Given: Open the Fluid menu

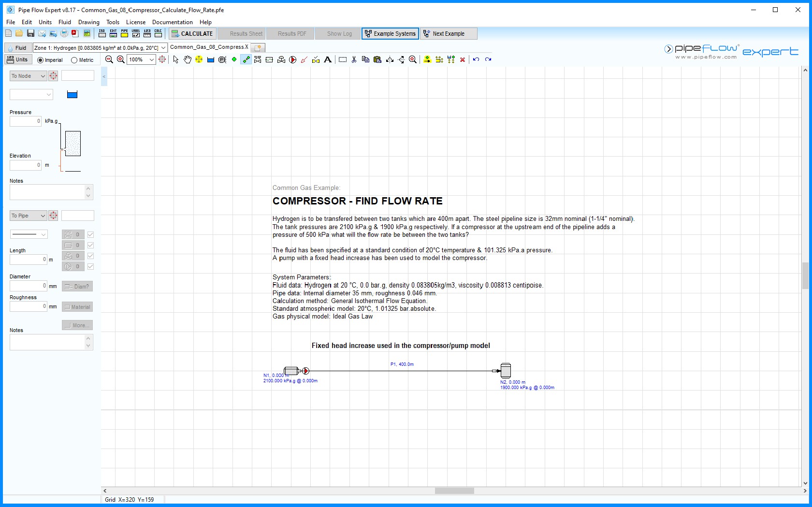Looking at the screenshot, I should (x=65, y=22).
